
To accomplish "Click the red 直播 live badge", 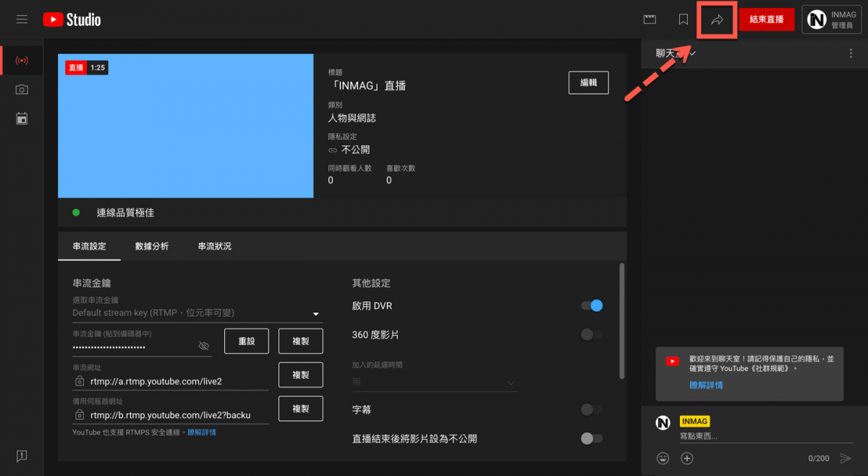I will pos(76,67).
